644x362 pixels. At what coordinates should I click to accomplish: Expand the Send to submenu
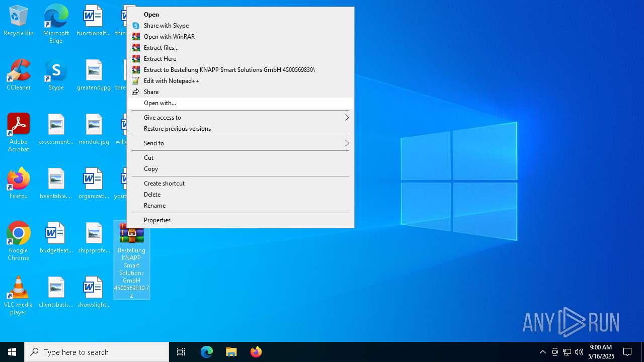pos(240,143)
